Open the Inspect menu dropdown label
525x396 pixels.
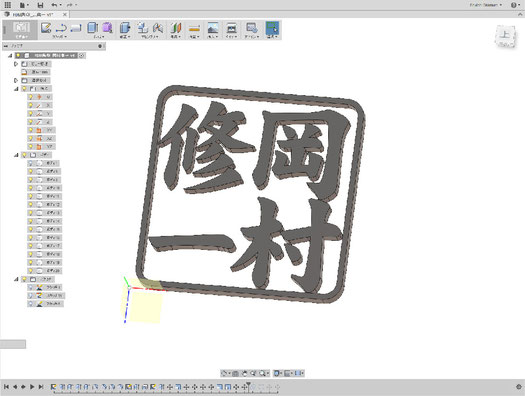tap(195, 36)
